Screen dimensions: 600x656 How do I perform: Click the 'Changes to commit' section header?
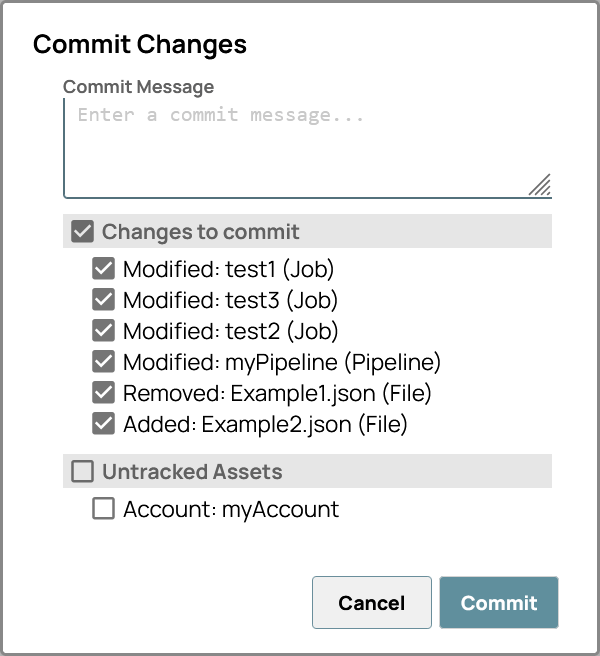(200, 232)
